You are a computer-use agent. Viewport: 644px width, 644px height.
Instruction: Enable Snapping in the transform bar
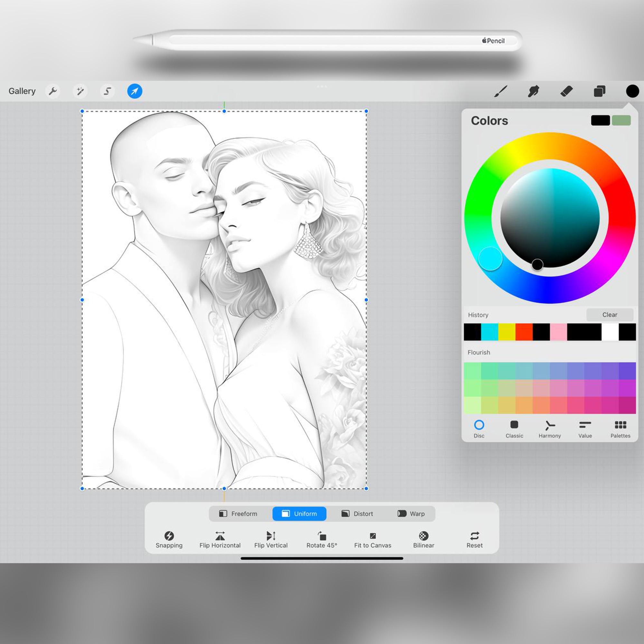(169, 538)
